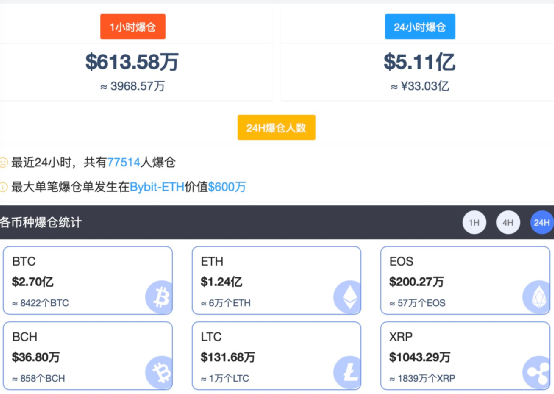Click the Litecoin icon in LTC card
The width and height of the screenshot is (554, 394).
click(x=347, y=372)
